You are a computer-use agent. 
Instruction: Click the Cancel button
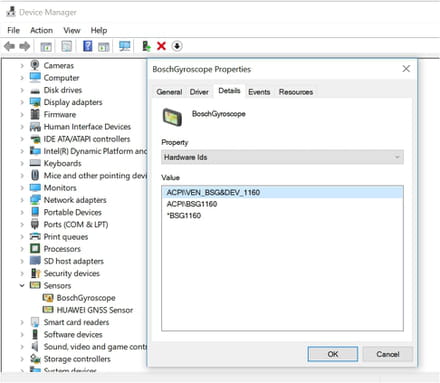388,354
